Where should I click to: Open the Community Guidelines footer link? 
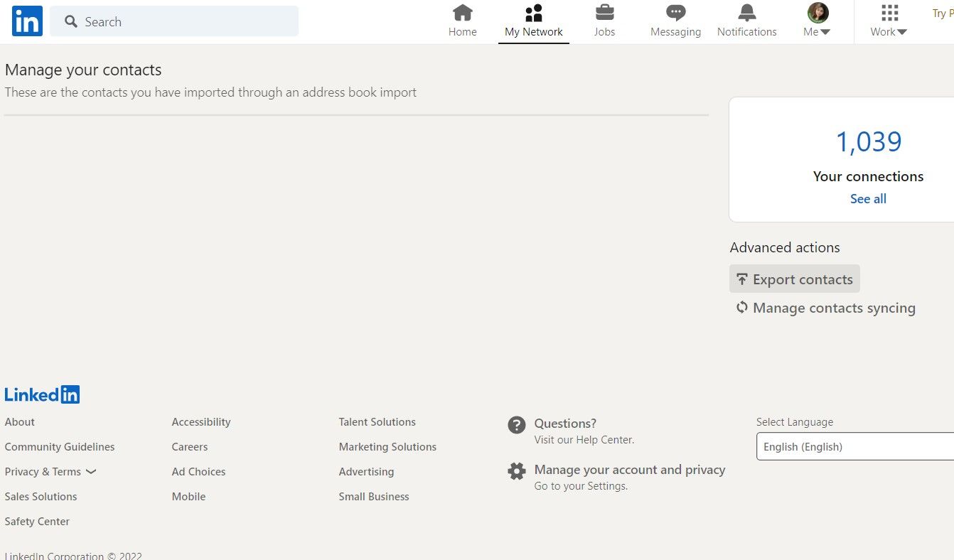(60, 447)
